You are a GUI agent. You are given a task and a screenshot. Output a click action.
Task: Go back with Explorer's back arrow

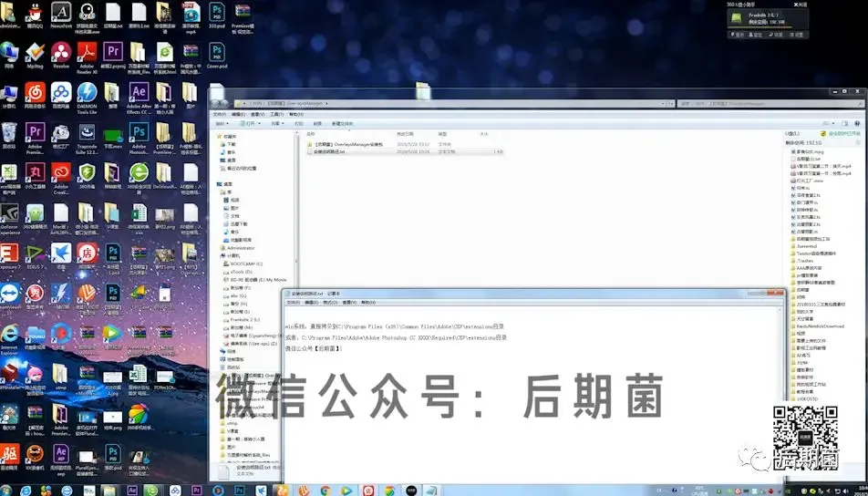click(216, 104)
